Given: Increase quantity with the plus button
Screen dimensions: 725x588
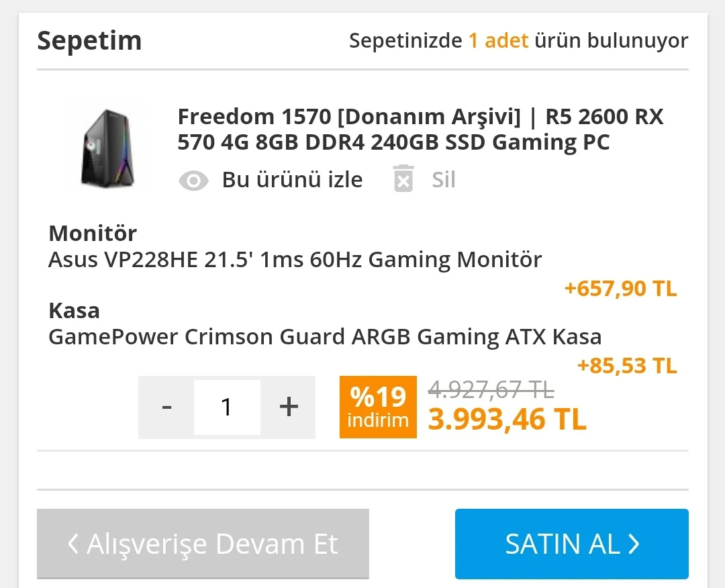Looking at the screenshot, I should pyautogui.click(x=288, y=407).
